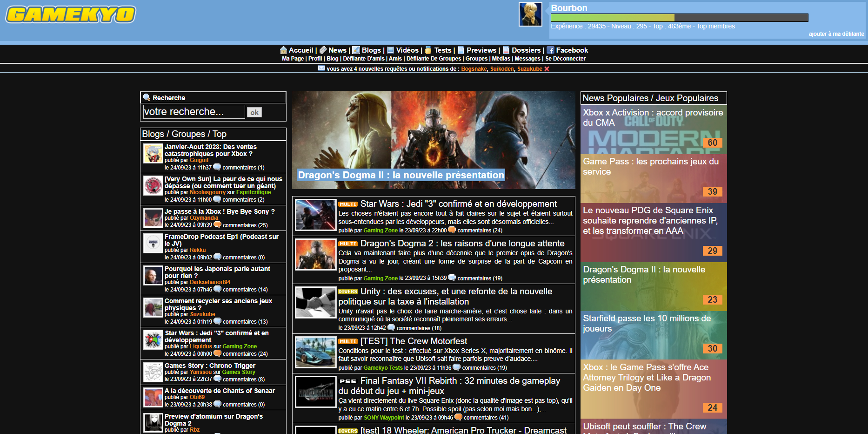
Task: Open Défilante D'amis link
Action: (x=364, y=59)
